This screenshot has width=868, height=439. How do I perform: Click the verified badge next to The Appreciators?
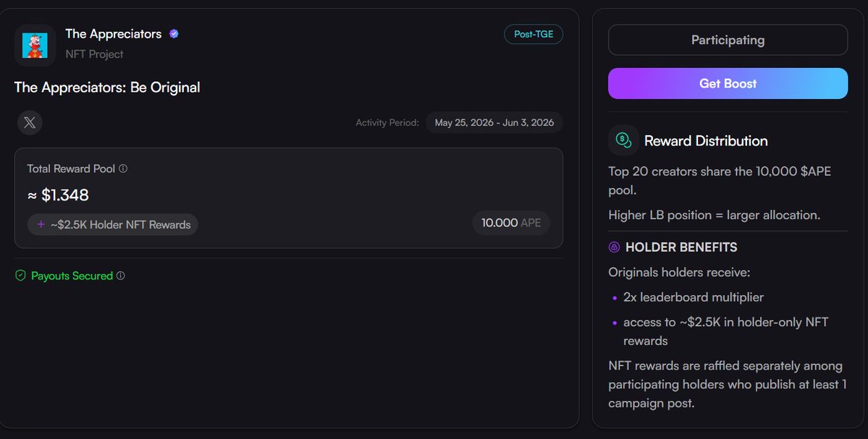click(x=174, y=34)
